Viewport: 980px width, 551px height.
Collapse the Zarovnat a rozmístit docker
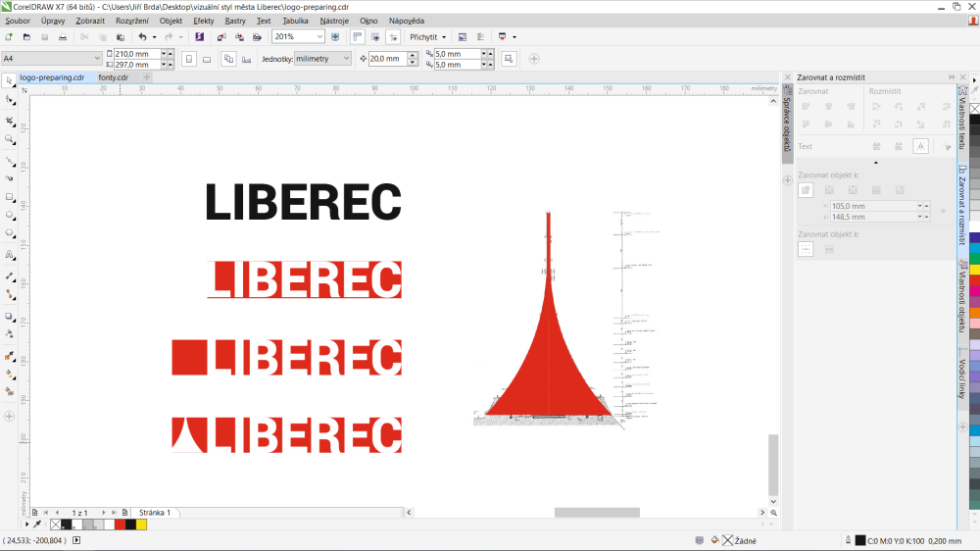pyautogui.click(x=952, y=76)
